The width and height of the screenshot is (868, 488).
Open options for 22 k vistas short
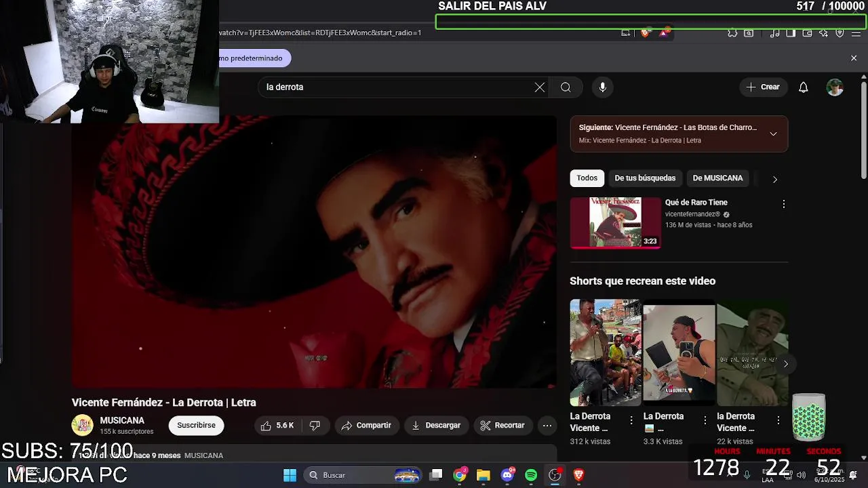pos(778,420)
